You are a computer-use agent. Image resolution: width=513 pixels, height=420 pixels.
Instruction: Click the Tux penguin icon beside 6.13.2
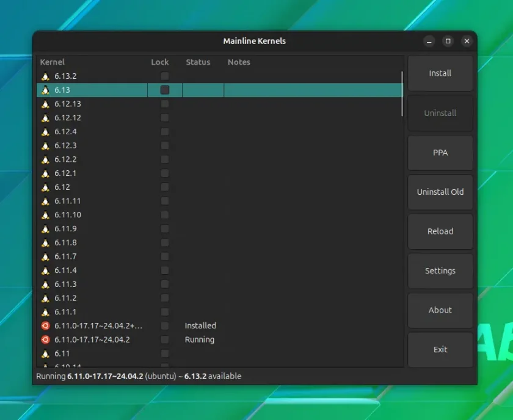[45, 76]
